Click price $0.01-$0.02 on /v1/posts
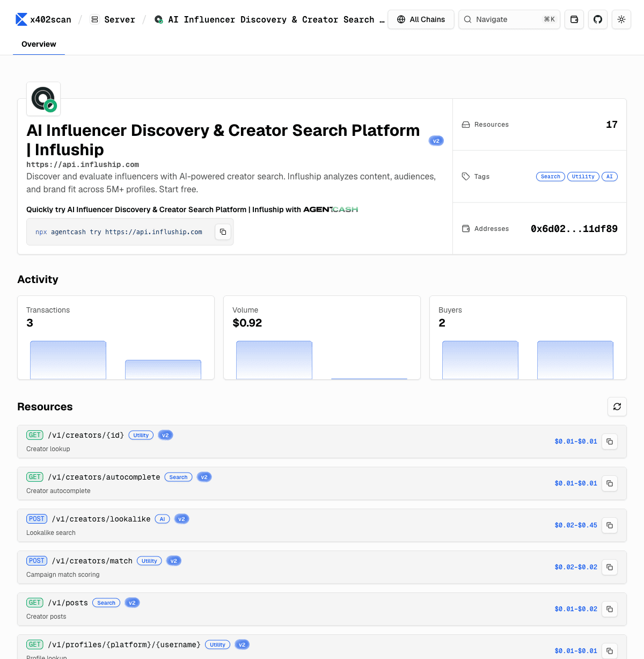This screenshot has height=659, width=644. coord(576,609)
